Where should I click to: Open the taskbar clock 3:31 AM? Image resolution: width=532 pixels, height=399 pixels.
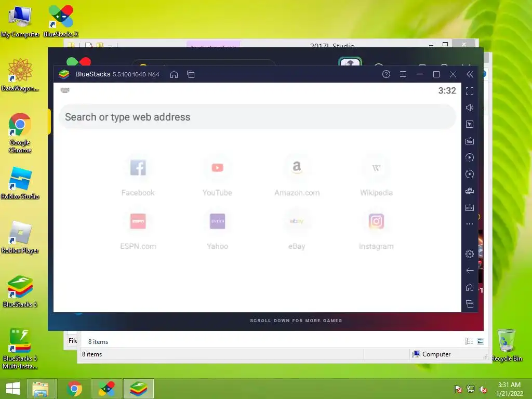click(x=509, y=389)
